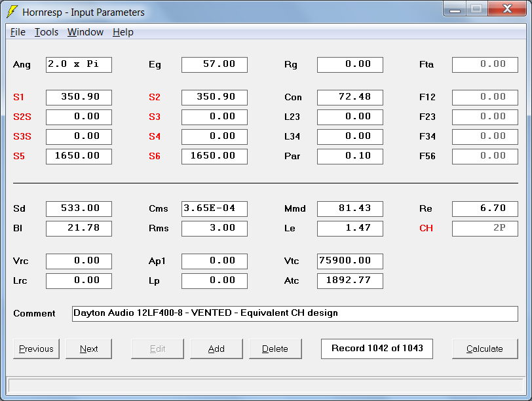Click the S3 input field
This screenshot has height=401, width=532.
click(x=214, y=117)
